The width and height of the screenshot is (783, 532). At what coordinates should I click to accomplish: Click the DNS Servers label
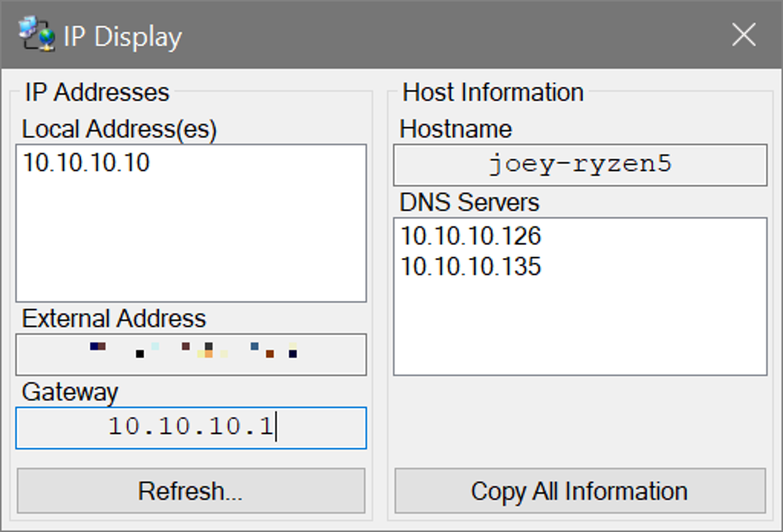pyautogui.click(x=468, y=203)
